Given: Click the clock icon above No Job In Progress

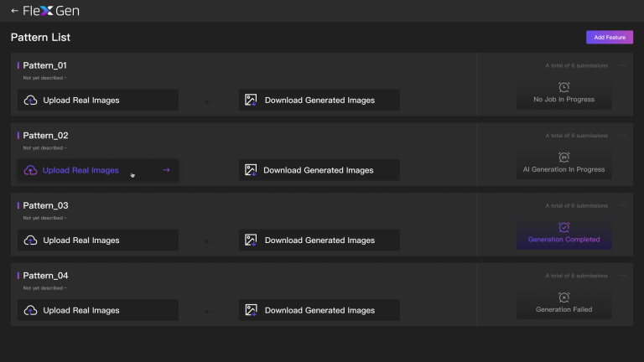Looking at the screenshot, I should pos(563,86).
